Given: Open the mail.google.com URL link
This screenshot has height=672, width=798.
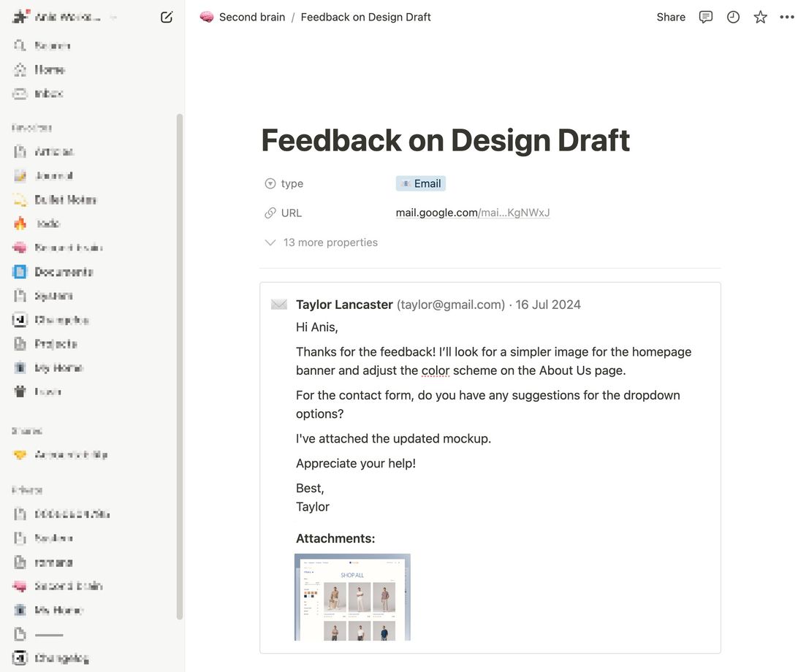Looking at the screenshot, I should 473,213.
